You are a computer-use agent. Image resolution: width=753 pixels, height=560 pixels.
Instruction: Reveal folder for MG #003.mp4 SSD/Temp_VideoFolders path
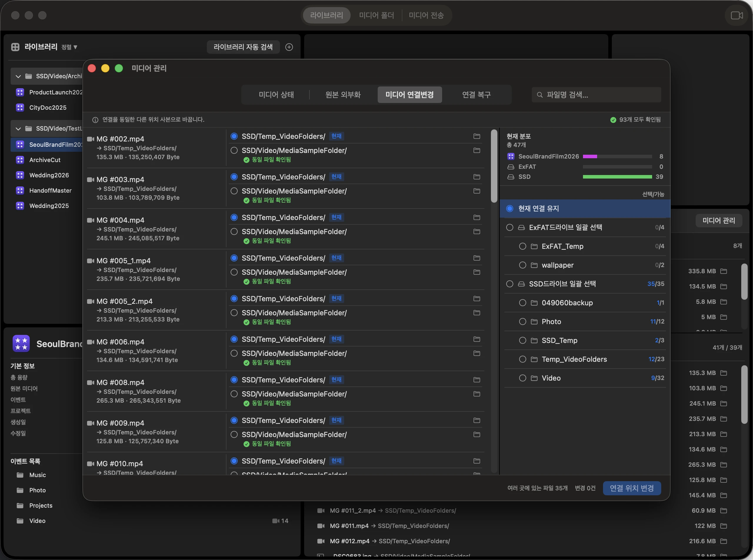click(x=477, y=177)
